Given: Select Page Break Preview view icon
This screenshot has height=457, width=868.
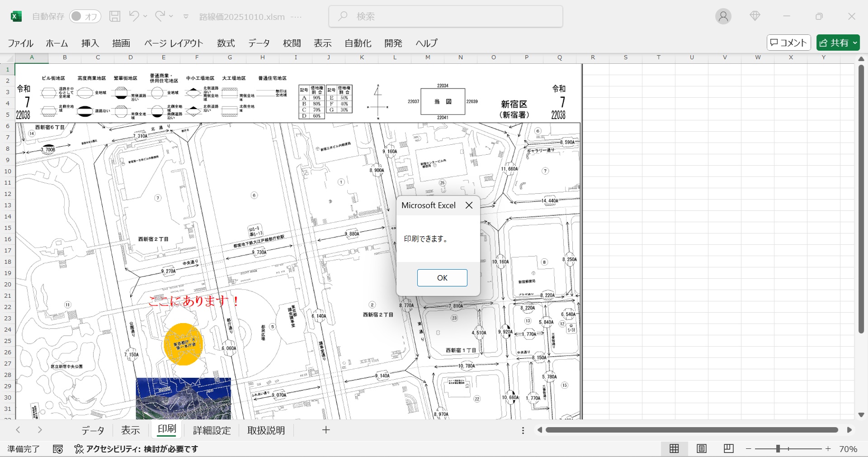Looking at the screenshot, I should click(728, 448).
